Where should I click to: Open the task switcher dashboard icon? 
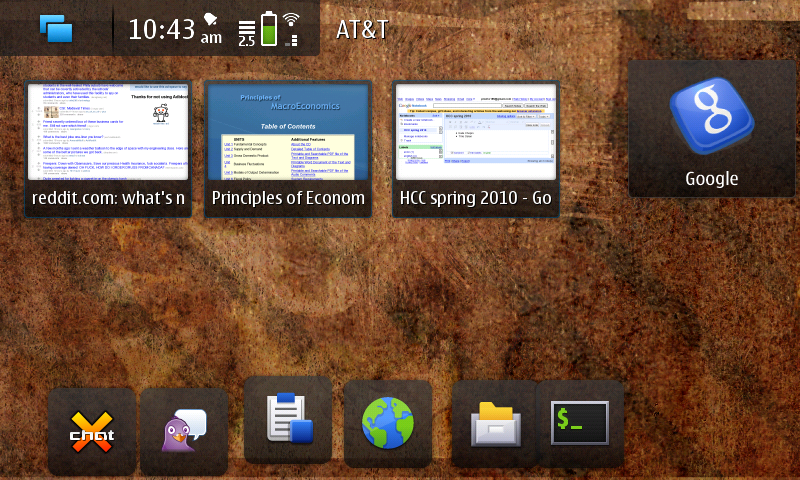[x=56, y=28]
